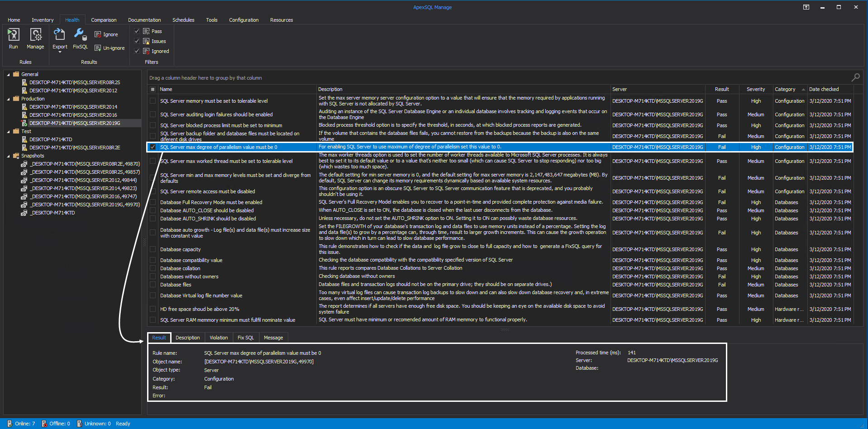Open the Description tab below results
The width and height of the screenshot is (868, 429).
187,337
